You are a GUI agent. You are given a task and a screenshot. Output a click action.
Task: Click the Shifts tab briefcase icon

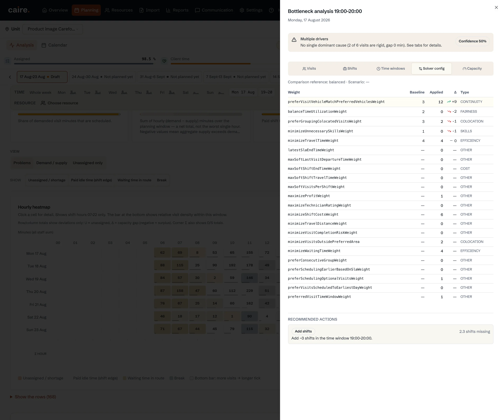point(345,69)
